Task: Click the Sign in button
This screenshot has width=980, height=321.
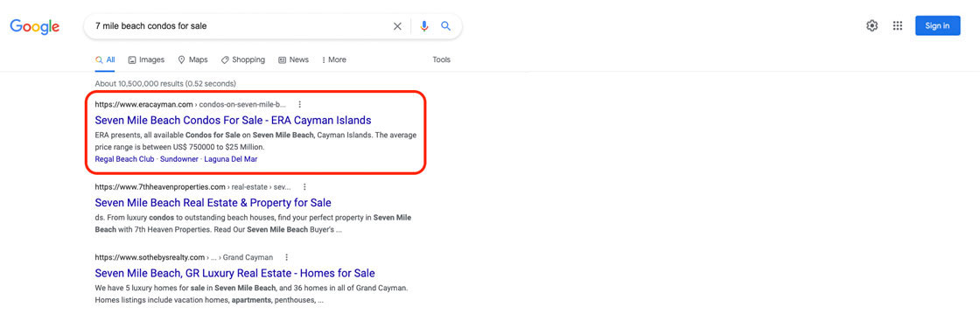Action: point(937,25)
